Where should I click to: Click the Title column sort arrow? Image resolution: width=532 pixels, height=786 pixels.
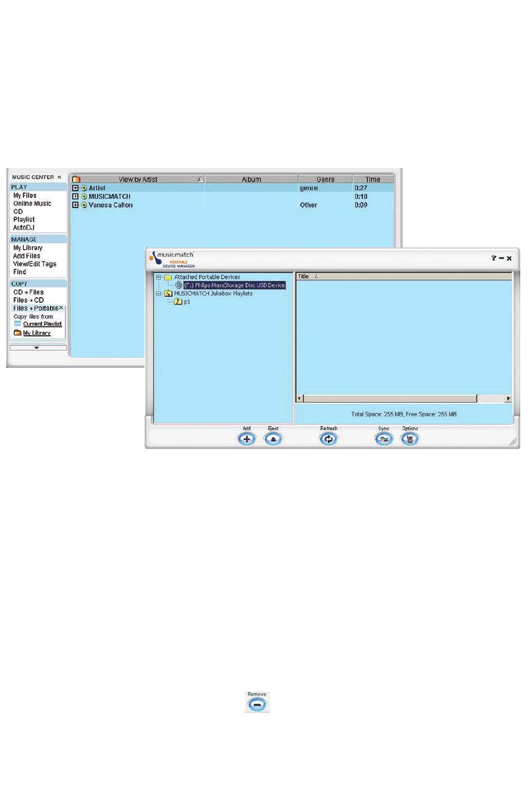tap(316, 276)
